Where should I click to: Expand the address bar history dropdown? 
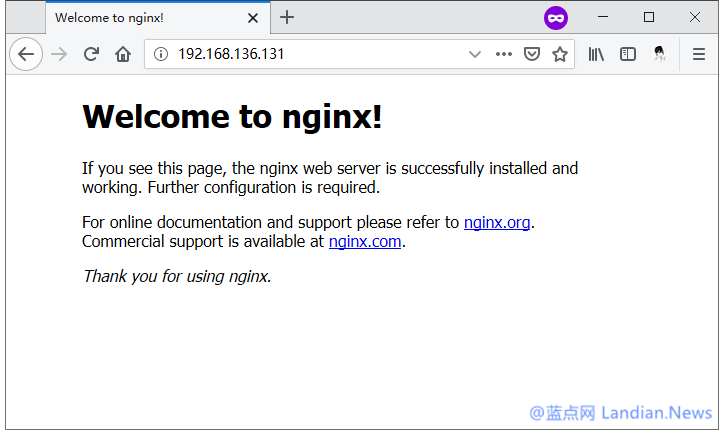tap(475, 54)
